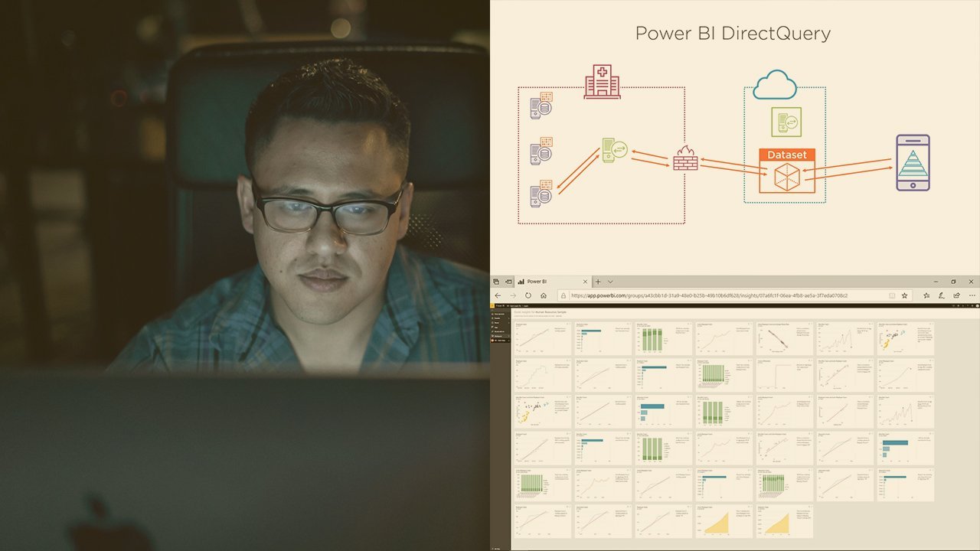Click the Power BI logo at top left
The width and height of the screenshot is (980, 551).
[494, 305]
